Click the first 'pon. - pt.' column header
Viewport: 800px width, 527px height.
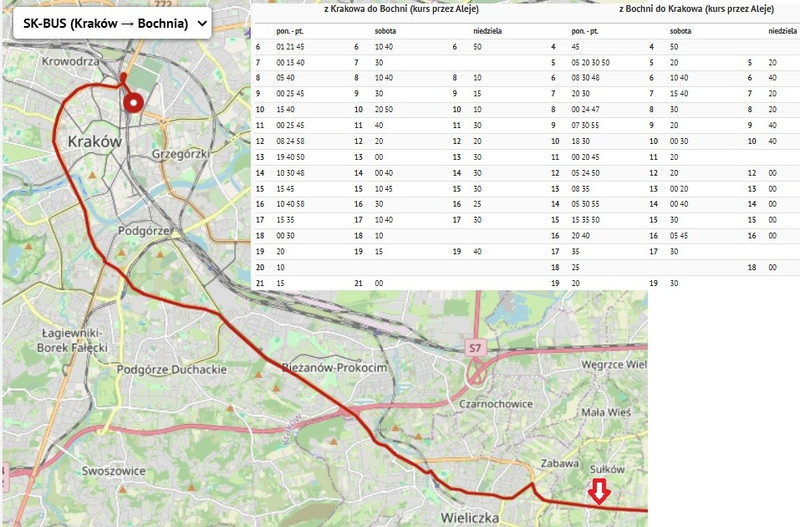coord(292,31)
